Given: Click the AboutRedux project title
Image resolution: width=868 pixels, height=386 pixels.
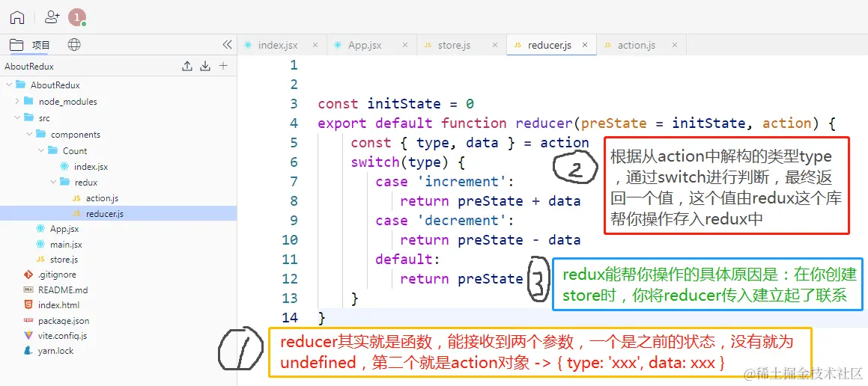Looking at the screenshot, I should tap(28, 67).
